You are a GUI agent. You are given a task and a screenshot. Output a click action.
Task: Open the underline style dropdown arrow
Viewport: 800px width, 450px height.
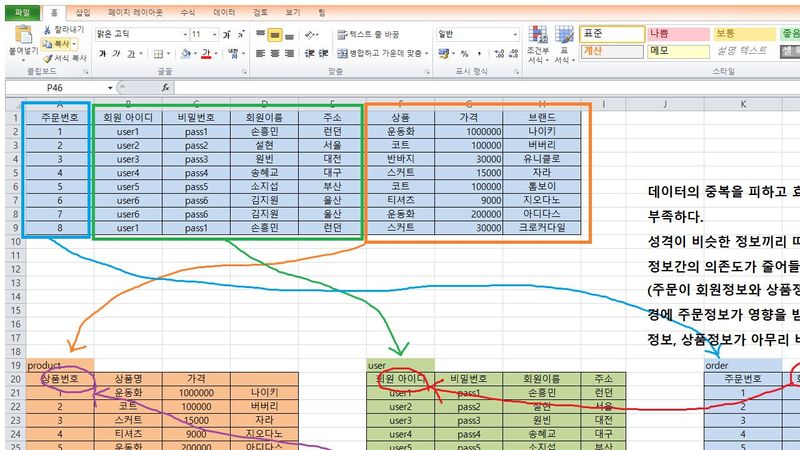pos(141,54)
